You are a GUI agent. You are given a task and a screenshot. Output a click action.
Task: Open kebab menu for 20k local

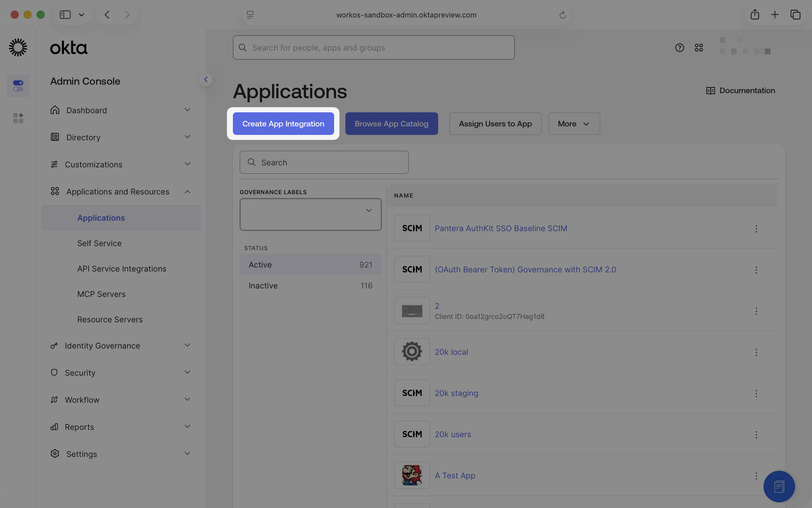tap(756, 352)
